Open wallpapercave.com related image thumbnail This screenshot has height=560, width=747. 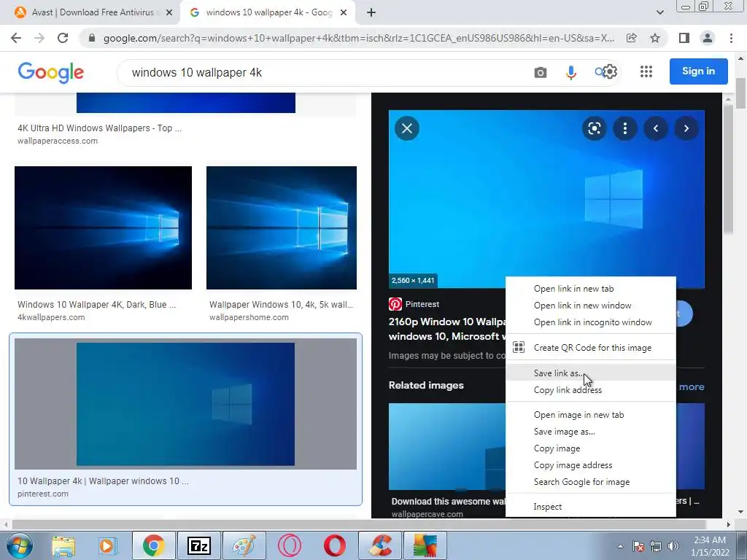coord(447,446)
